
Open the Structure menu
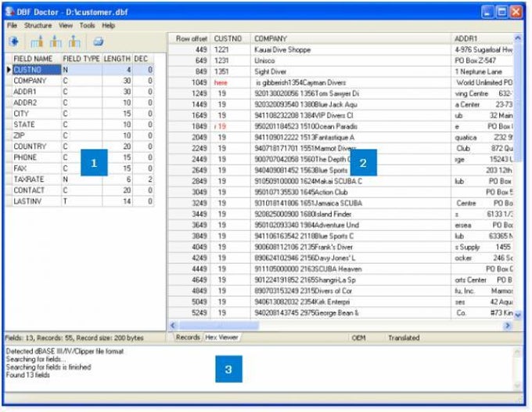[38, 26]
